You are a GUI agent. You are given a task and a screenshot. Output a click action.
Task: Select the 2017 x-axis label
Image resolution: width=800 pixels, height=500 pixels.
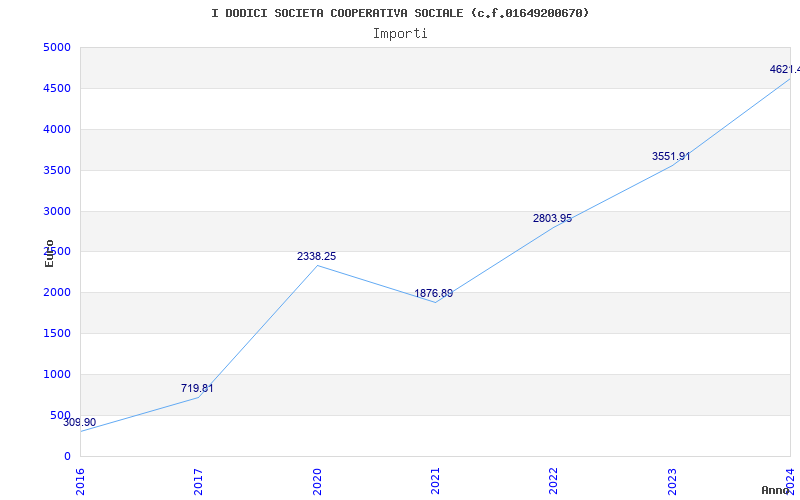[x=199, y=480]
